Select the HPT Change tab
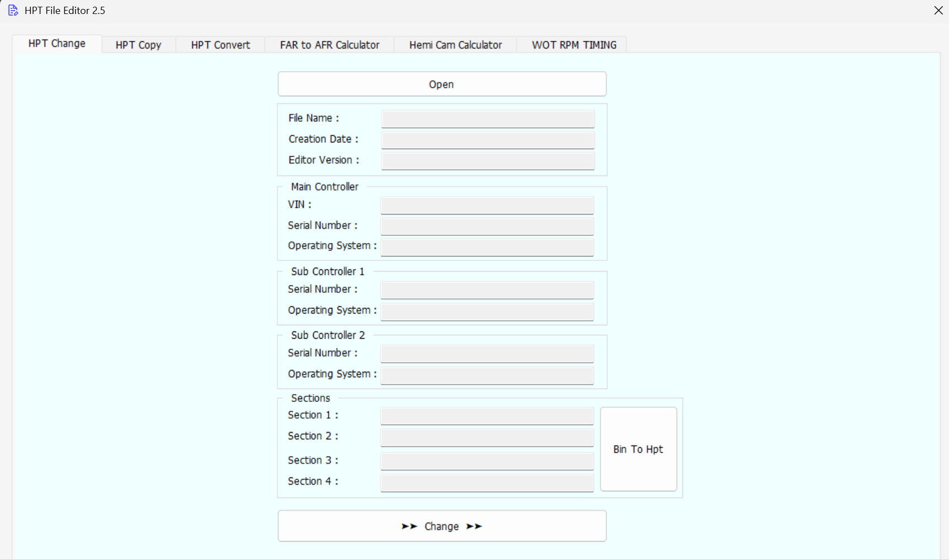Image resolution: width=949 pixels, height=560 pixels. [56, 44]
